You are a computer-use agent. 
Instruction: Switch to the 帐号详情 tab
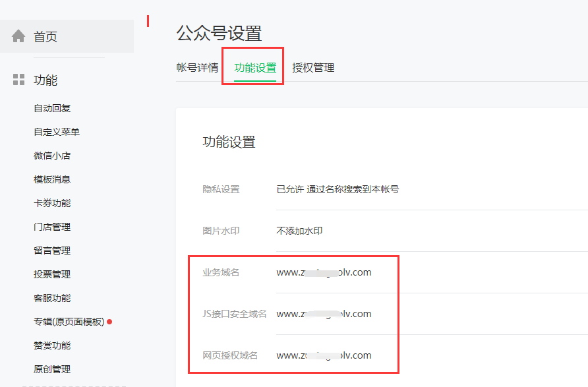coord(197,67)
